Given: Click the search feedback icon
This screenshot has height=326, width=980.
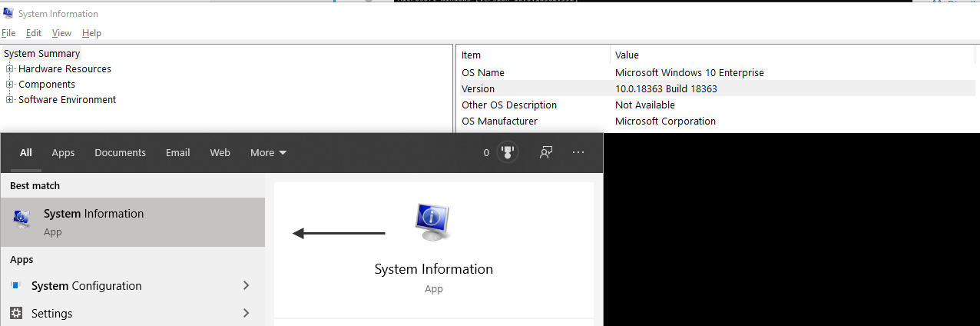Looking at the screenshot, I should (x=546, y=152).
